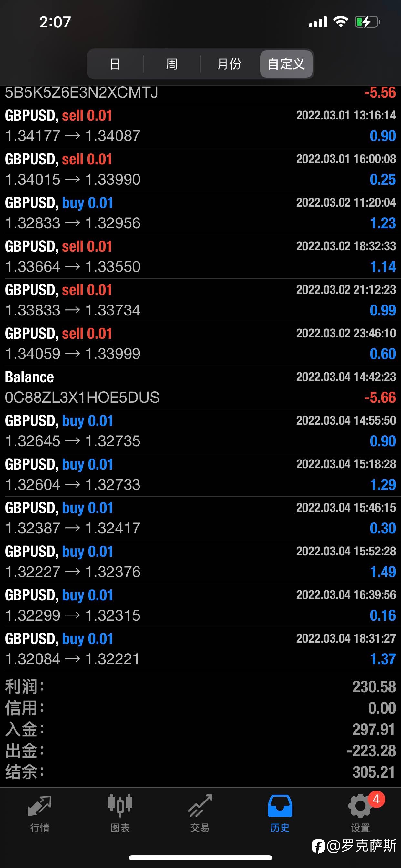Open GBPUSD buy trade at 14:55:50
This screenshot has height=868, width=401.
[x=200, y=431]
